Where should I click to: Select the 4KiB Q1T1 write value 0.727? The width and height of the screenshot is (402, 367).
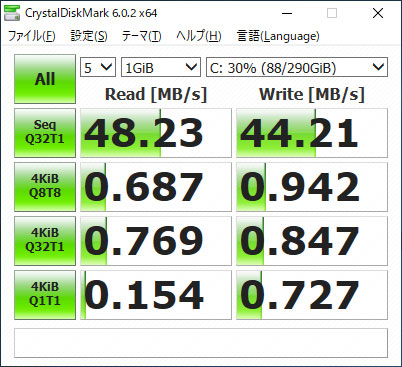click(312, 295)
